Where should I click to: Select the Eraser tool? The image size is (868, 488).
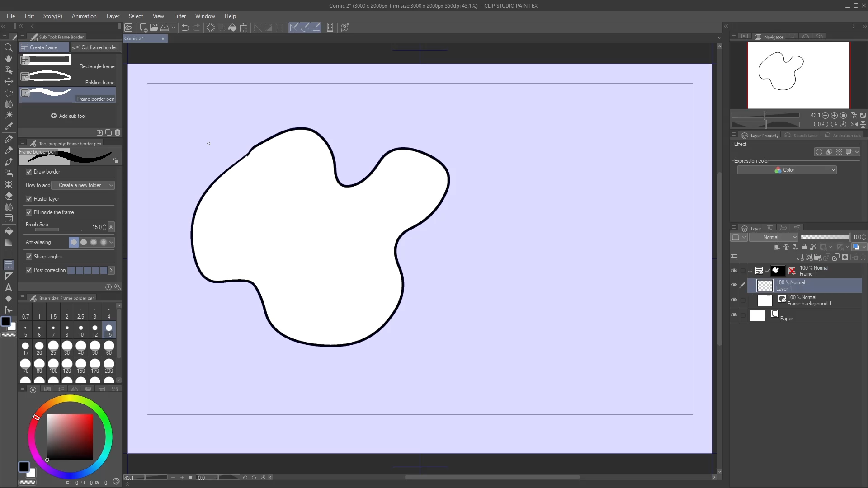(x=8, y=196)
